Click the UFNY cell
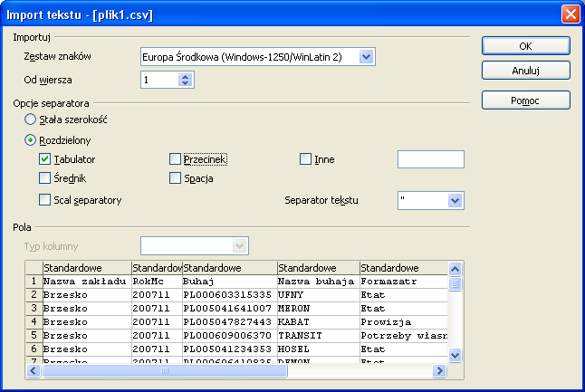The width and height of the screenshot is (585, 392). [x=319, y=294]
